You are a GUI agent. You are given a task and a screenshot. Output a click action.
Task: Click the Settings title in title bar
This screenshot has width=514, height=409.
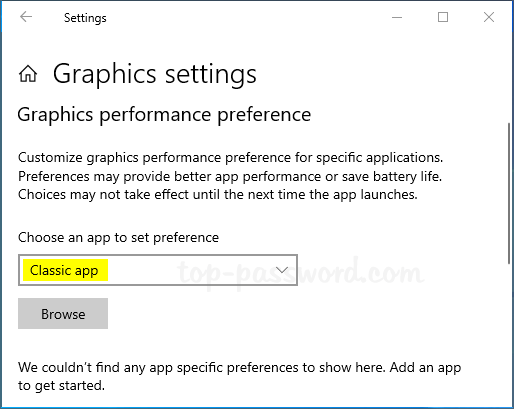coord(85,18)
